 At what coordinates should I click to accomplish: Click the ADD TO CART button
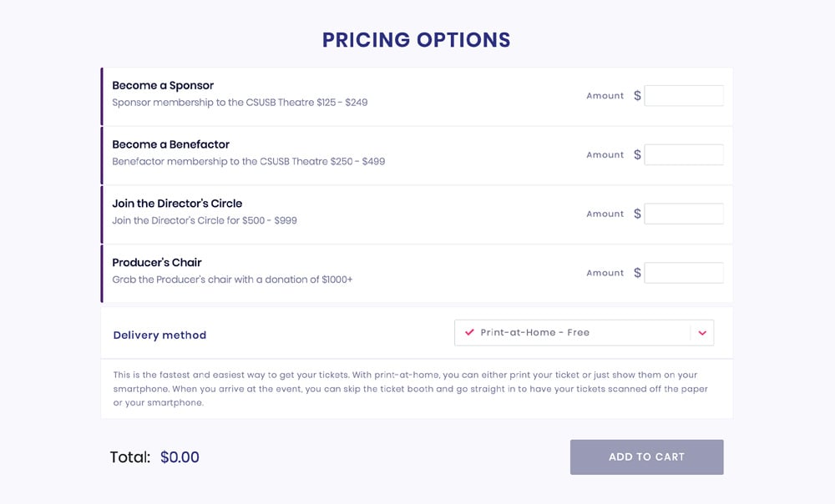(646, 457)
